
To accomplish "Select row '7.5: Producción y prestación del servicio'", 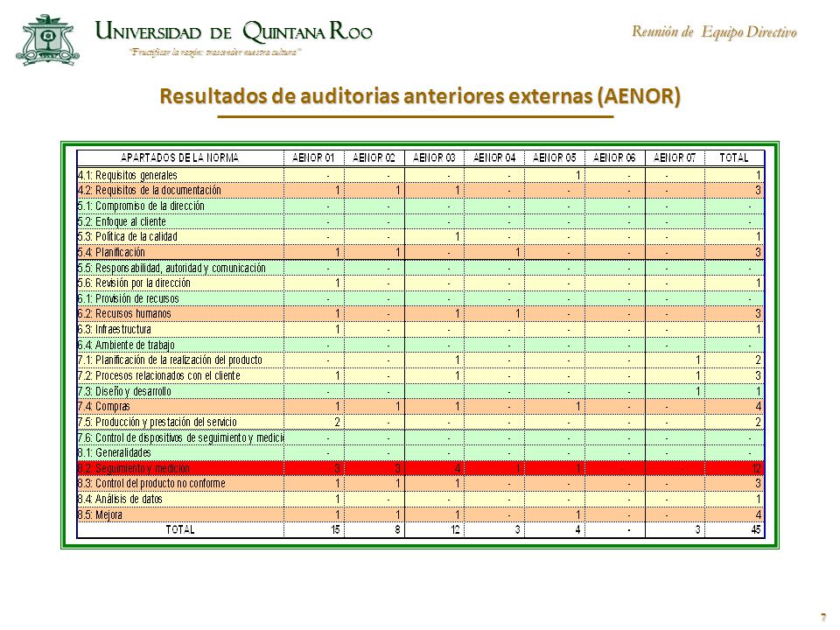I will click(421, 422).
